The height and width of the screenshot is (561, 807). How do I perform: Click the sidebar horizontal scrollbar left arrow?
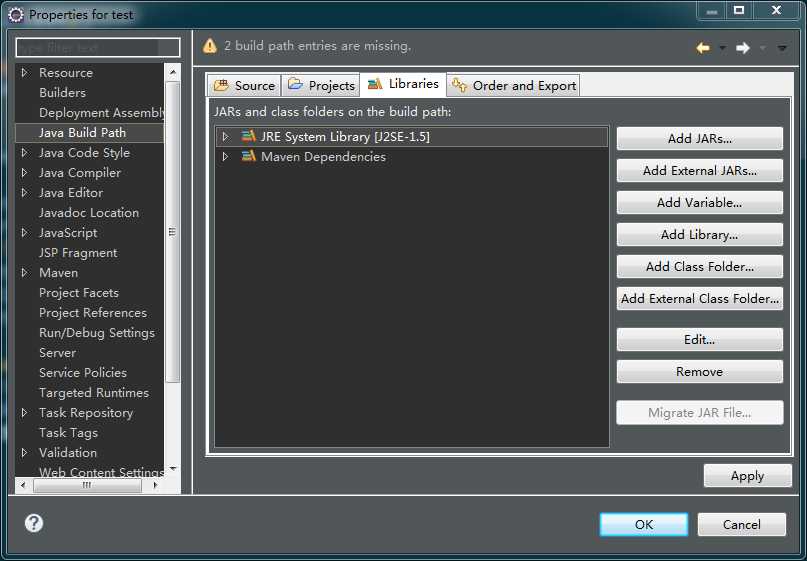(x=23, y=485)
